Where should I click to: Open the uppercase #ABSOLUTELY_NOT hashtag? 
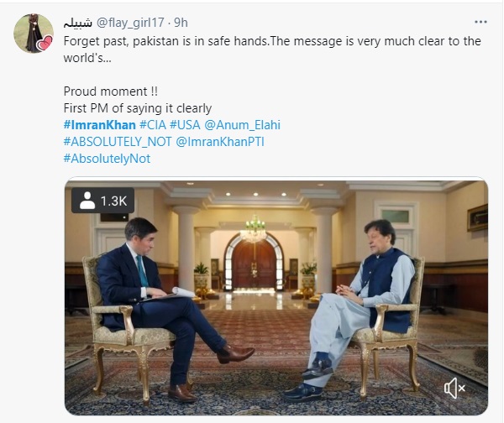(x=118, y=142)
